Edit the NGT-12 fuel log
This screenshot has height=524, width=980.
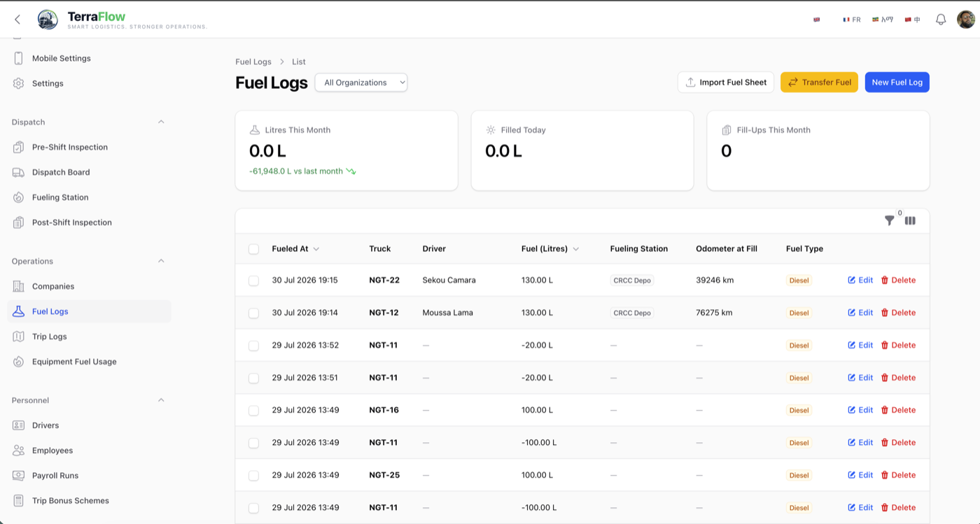click(860, 313)
